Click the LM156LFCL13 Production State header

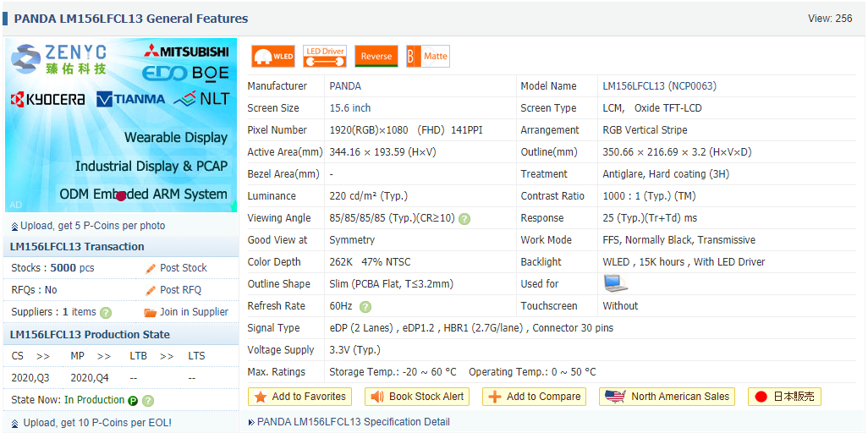[x=90, y=335]
